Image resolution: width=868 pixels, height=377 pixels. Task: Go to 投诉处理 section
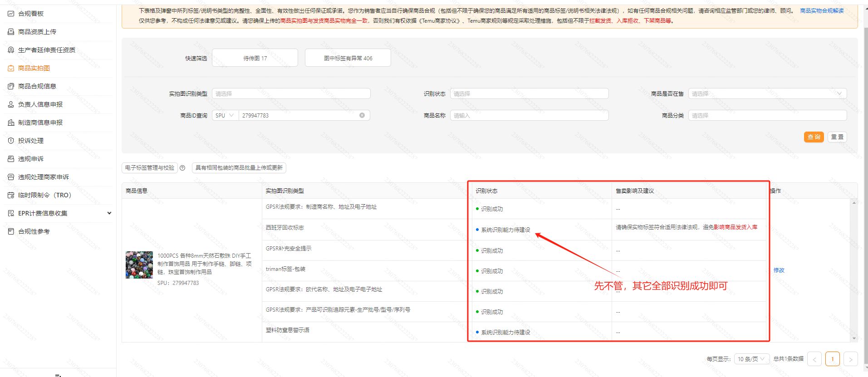31,141
